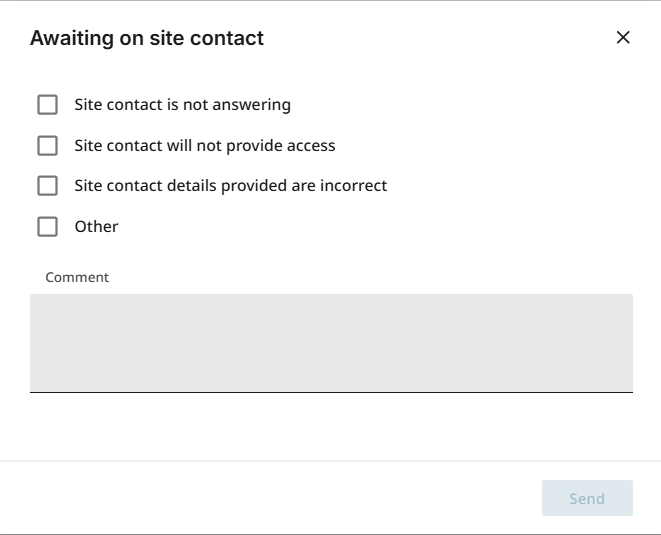Viewport: 661px width, 535px height.
Task: Toggle the first reason checkbox, not answering
Action: point(47,104)
